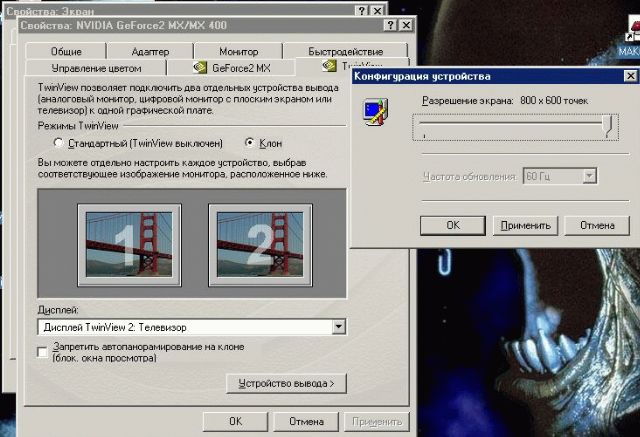Open the Дисплей TwinView 2: Телевизор dropdown
640x437 pixels.
338,327
